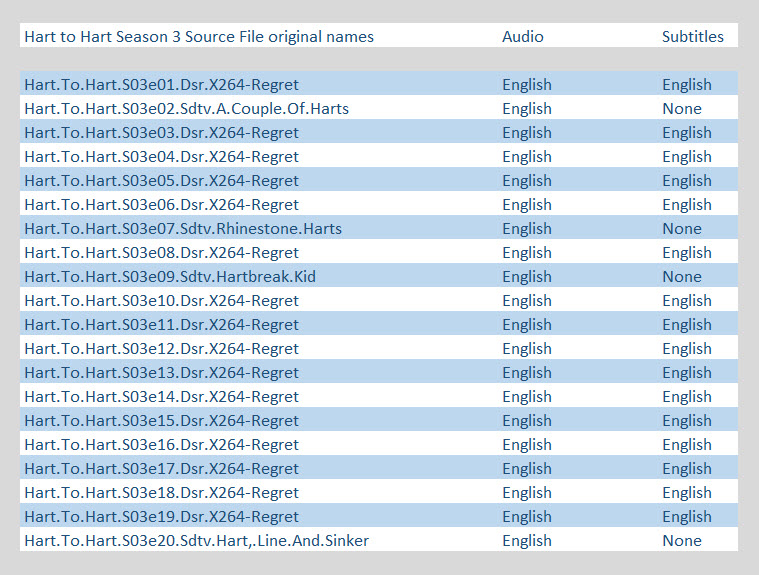759x575 pixels.
Task: Click the Audio cell for S03e02
Action: (x=527, y=108)
